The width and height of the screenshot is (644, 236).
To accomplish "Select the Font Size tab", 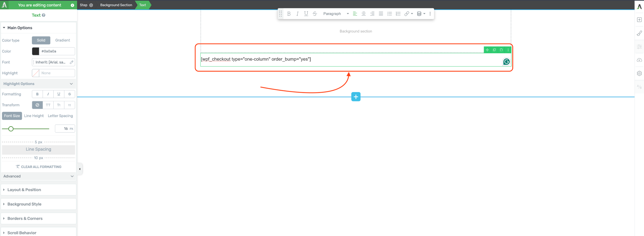I will point(12,116).
